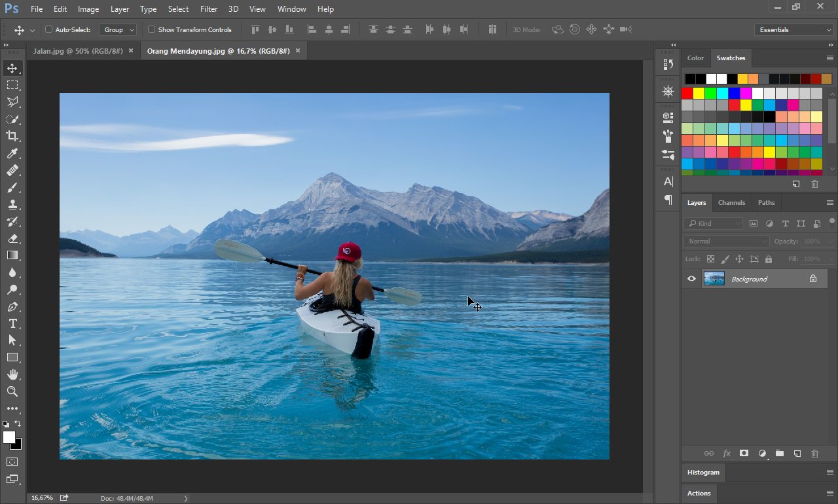Screen dimensions: 838x504
Task: Hide the Background layer with eye icon
Action: coord(691,279)
